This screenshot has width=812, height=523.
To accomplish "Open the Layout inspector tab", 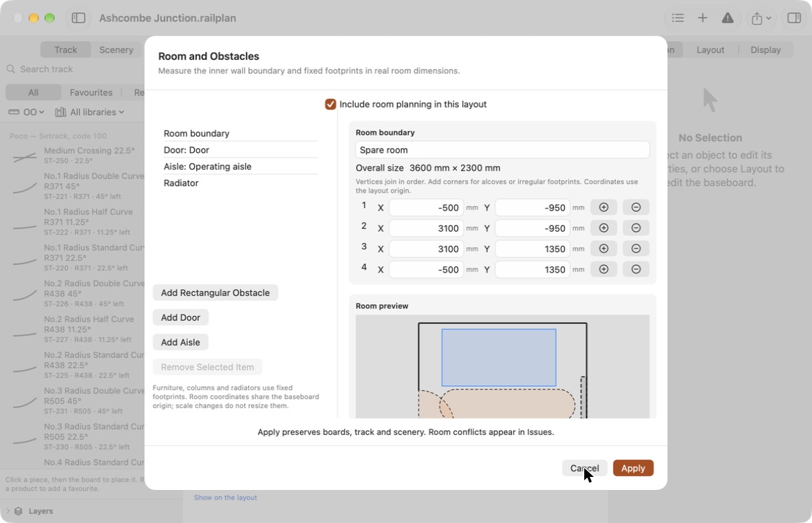I will coord(710,50).
